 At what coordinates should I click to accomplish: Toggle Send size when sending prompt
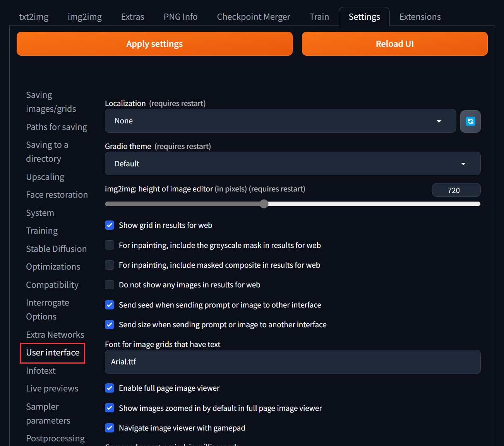point(110,325)
